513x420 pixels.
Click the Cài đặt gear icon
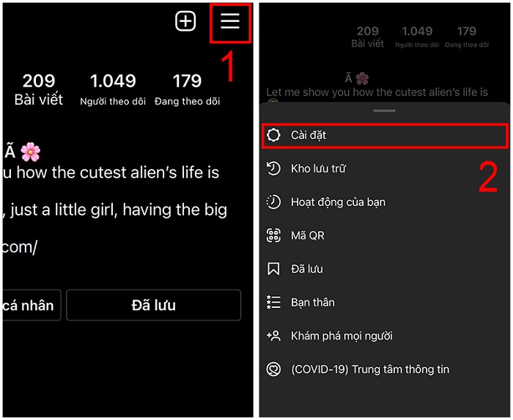[x=273, y=135]
